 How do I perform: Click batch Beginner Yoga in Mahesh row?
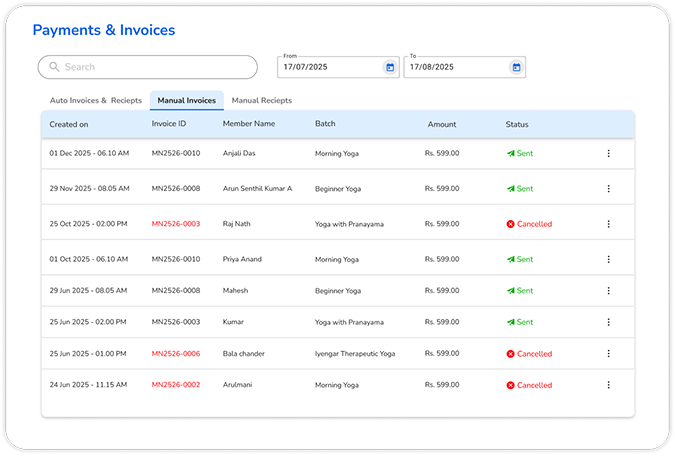coord(338,291)
